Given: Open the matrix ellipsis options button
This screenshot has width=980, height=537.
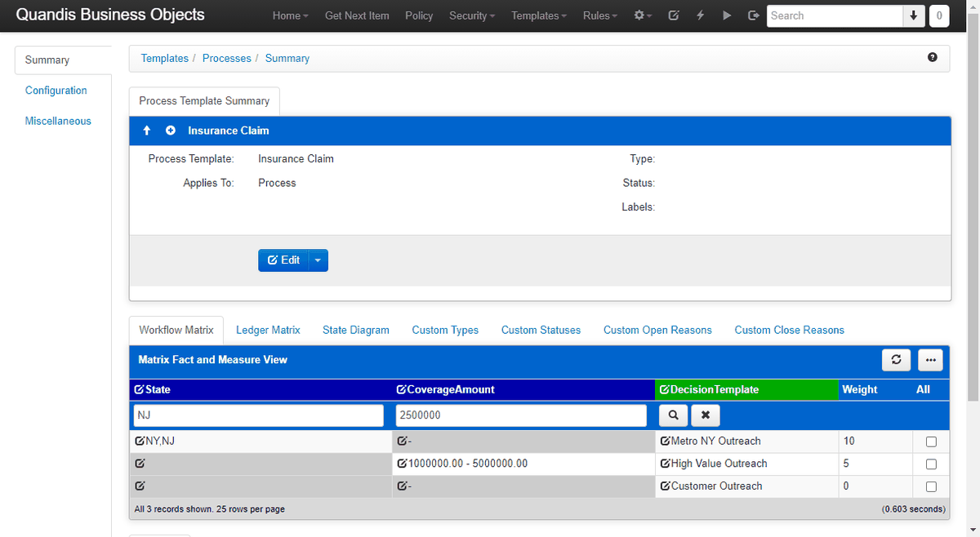Looking at the screenshot, I should pyautogui.click(x=930, y=360).
